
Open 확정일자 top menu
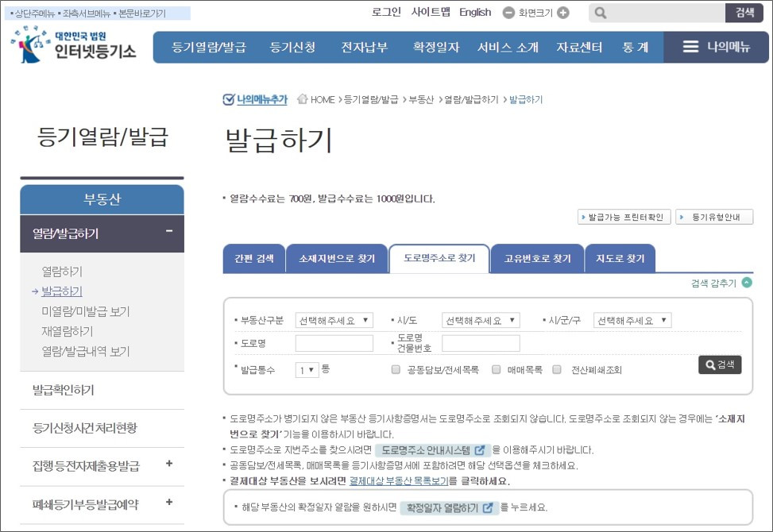[x=436, y=48]
